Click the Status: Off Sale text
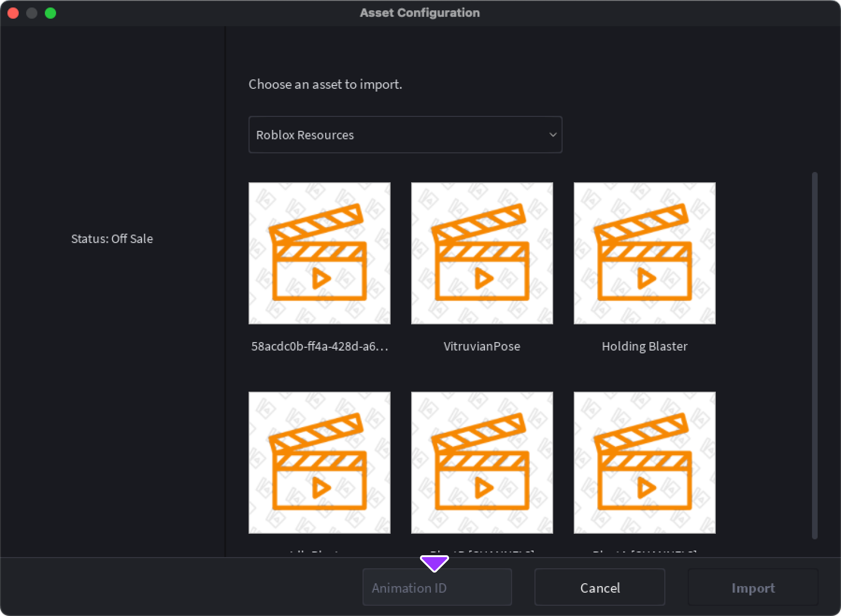This screenshot has width=841, height=616. [x=112, y=239]
